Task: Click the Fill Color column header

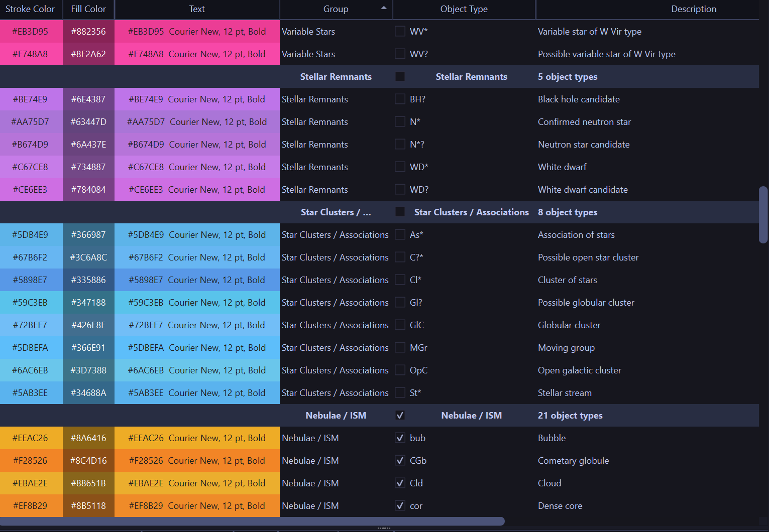Action: click(88, 9)
